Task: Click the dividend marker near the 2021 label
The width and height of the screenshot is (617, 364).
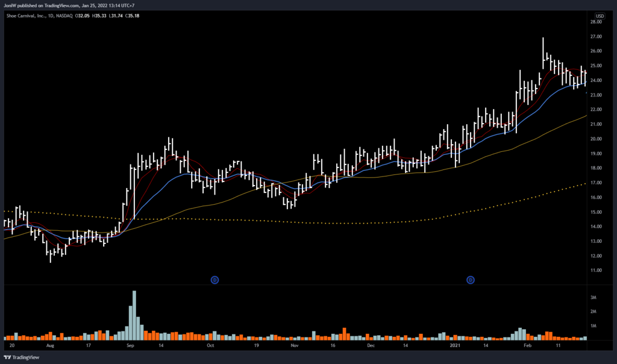Action: [x=471, y=280]
